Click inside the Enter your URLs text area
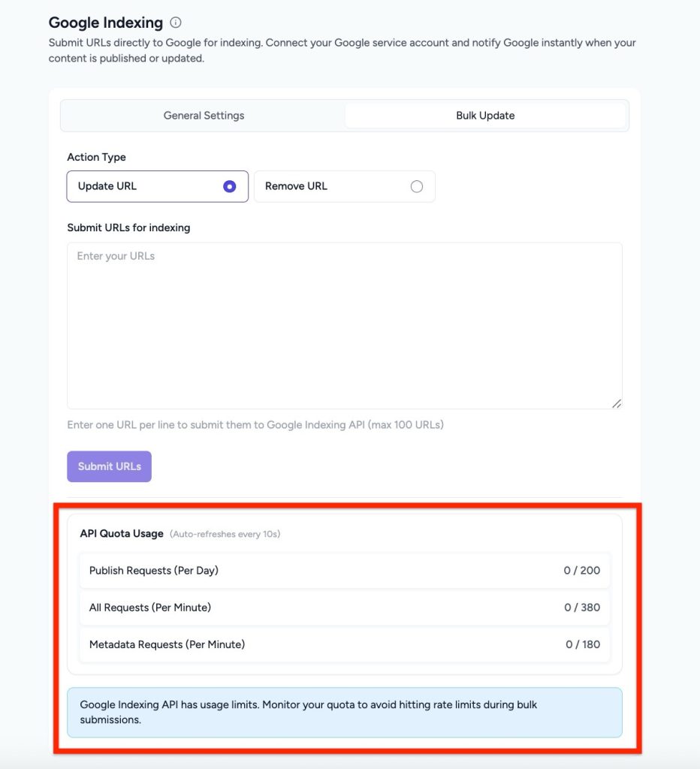The image size is (700, 769). click(x=344, y=323)
